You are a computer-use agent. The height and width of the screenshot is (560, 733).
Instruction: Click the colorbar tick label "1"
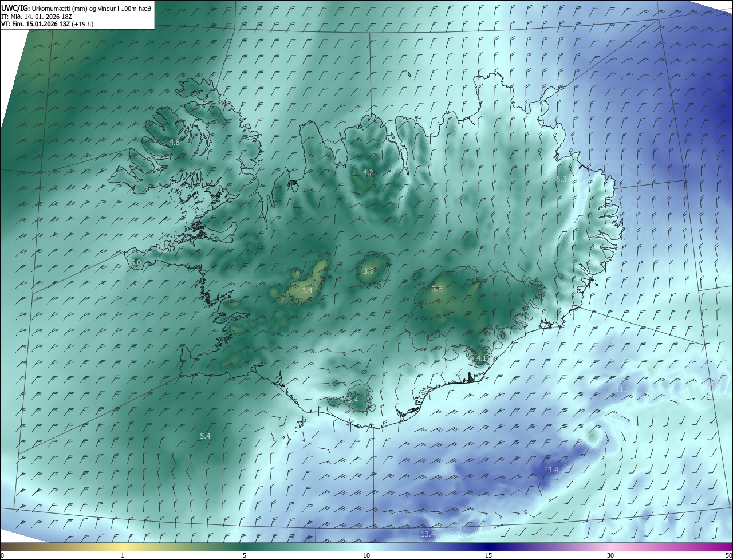[123, 555]
